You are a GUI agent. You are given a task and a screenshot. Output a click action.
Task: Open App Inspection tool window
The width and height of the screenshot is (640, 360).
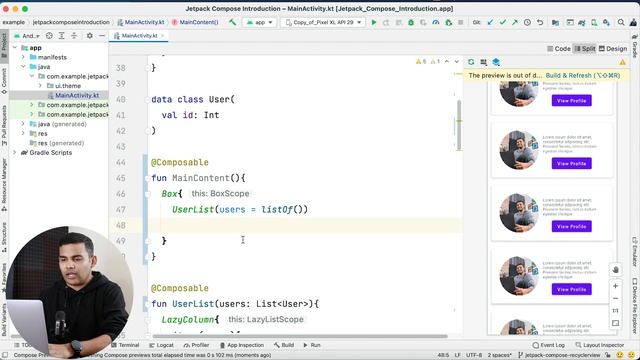click(x=242, y=345)
